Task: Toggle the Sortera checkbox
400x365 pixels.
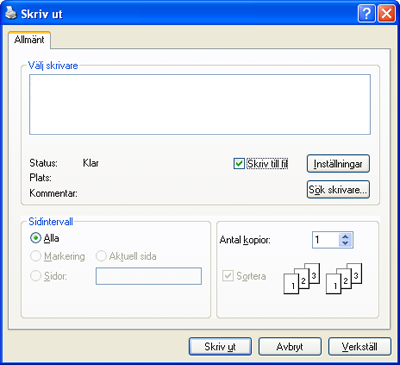Action: click(228, 276)
